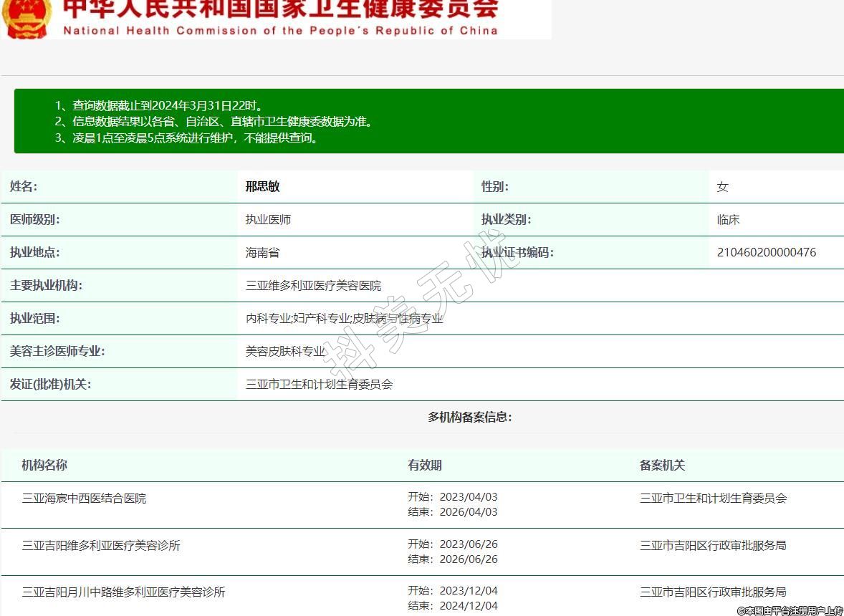Click 三亚维多利亚医疗美容医院 institution name
844x616 pixels.
(313, 286)
